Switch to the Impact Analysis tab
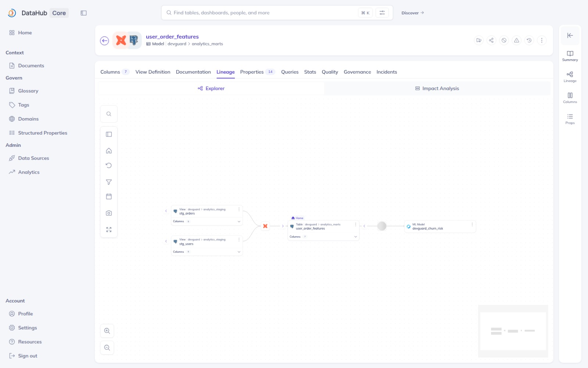Viewport: 588px width, 368px height. click(x=437, y=88)
